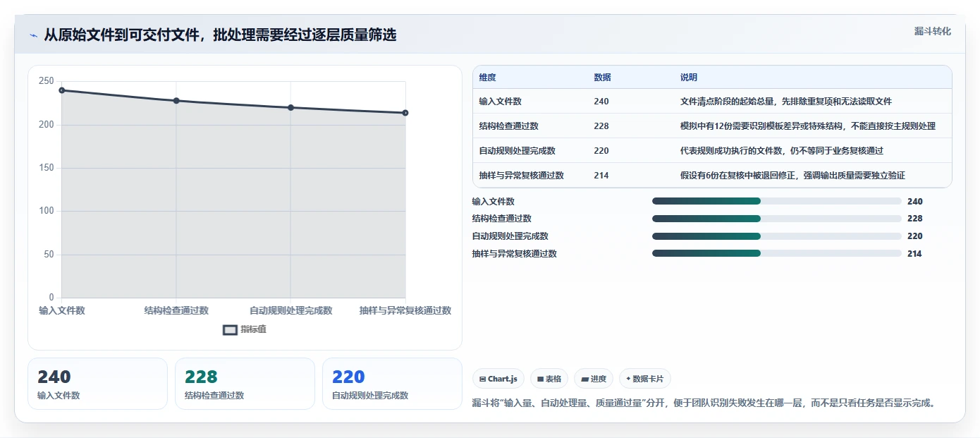Screen dimensions: 980x438
Task: Click the 自动规则处理完成数 label in the progress list
Action: (x=510, y=236)
